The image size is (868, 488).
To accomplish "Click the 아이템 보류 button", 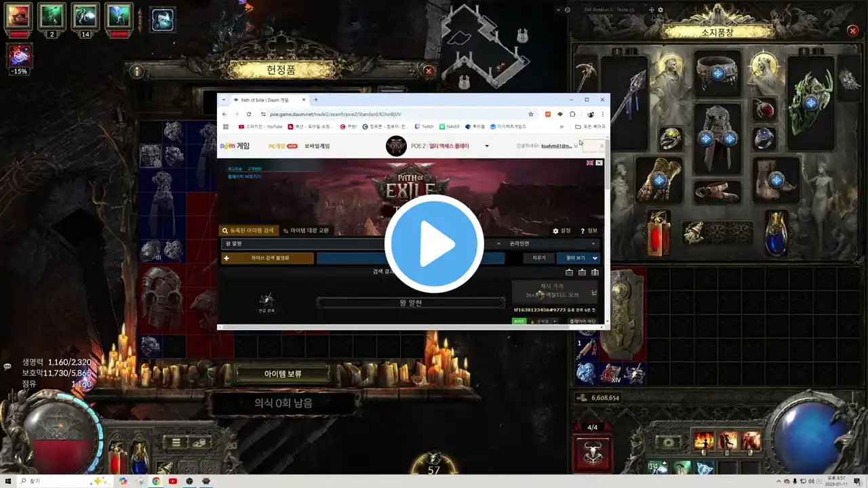I will pos(283,373).
